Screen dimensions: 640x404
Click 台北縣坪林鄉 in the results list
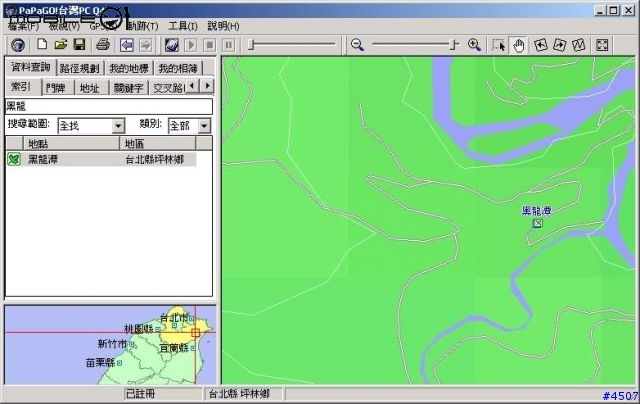[154, 160]
